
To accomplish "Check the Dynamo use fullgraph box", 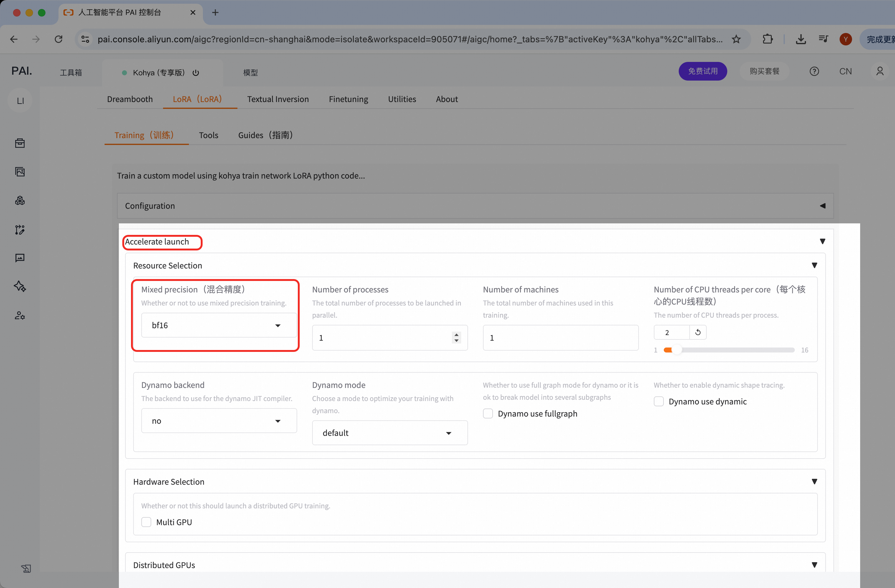I will (x=488, y=413).
